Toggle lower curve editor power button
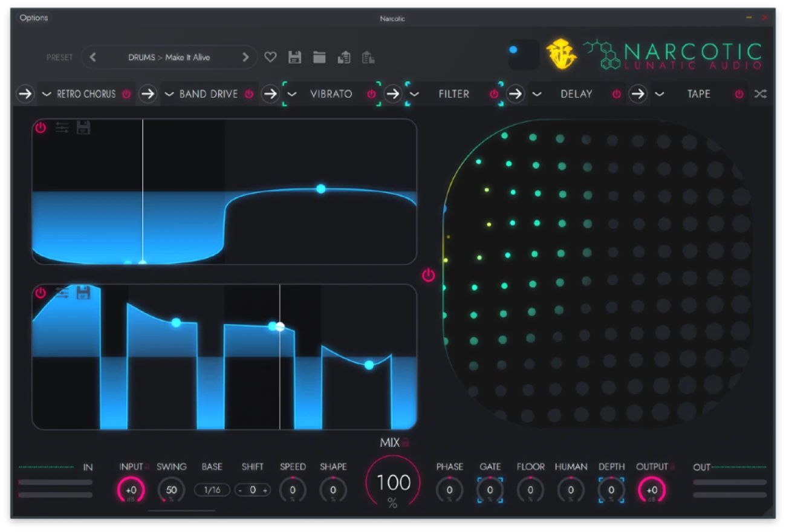The image size is (786, 532). 41,293
